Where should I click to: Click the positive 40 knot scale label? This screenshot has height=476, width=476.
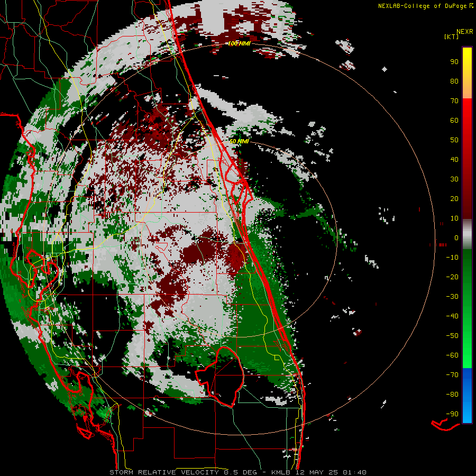tap(454, 160)
